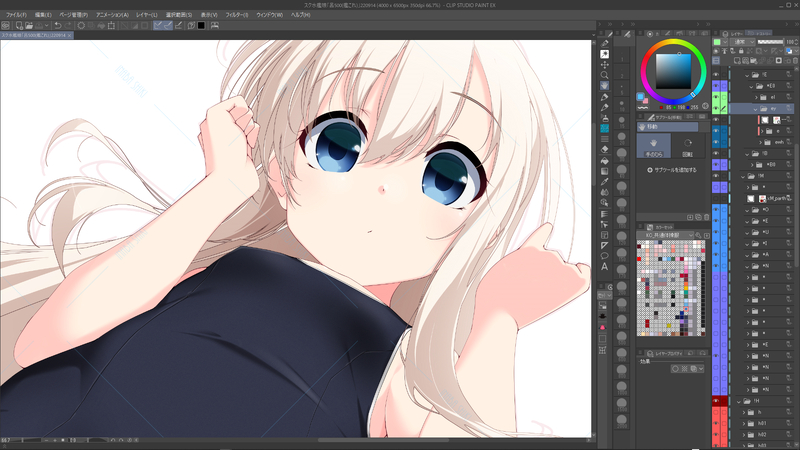Open the 編集(E) menu
800x450 pixels.
point(43,15)
